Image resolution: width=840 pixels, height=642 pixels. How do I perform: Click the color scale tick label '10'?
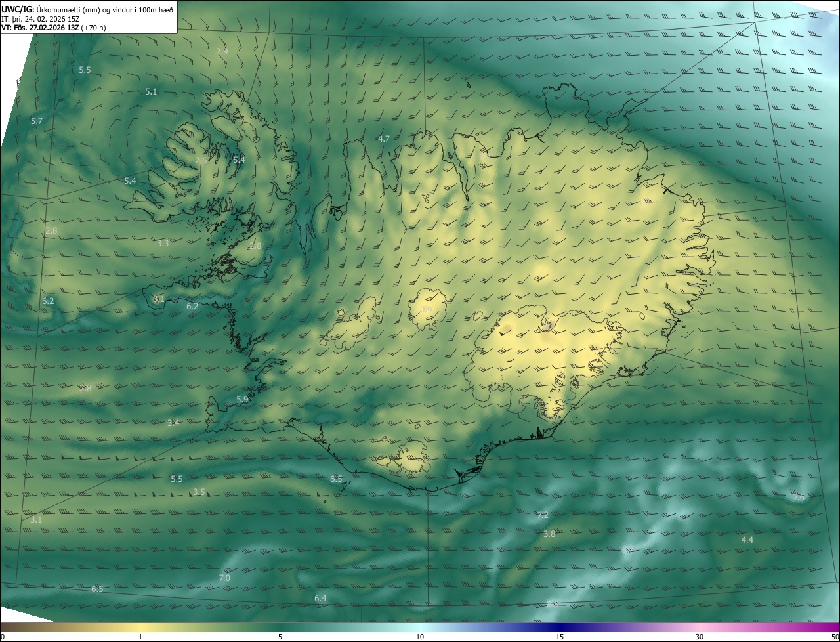420,637
